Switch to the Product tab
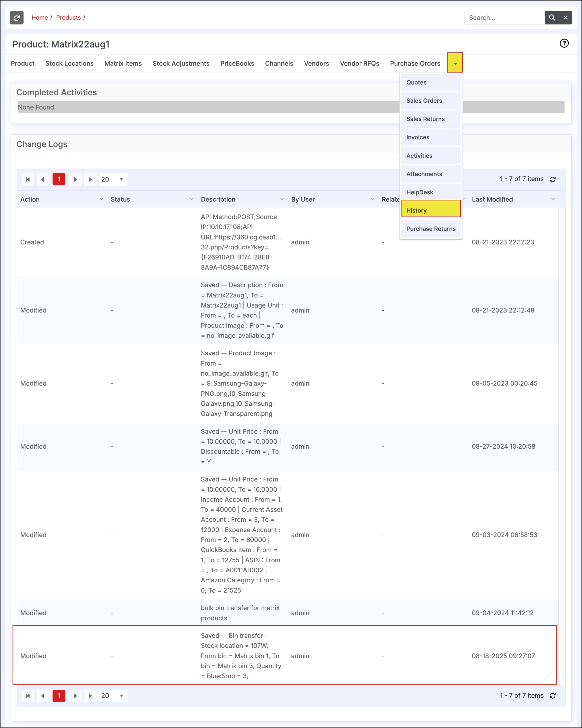Viewport: 582px width, 728px height. [x=23, y=64]
